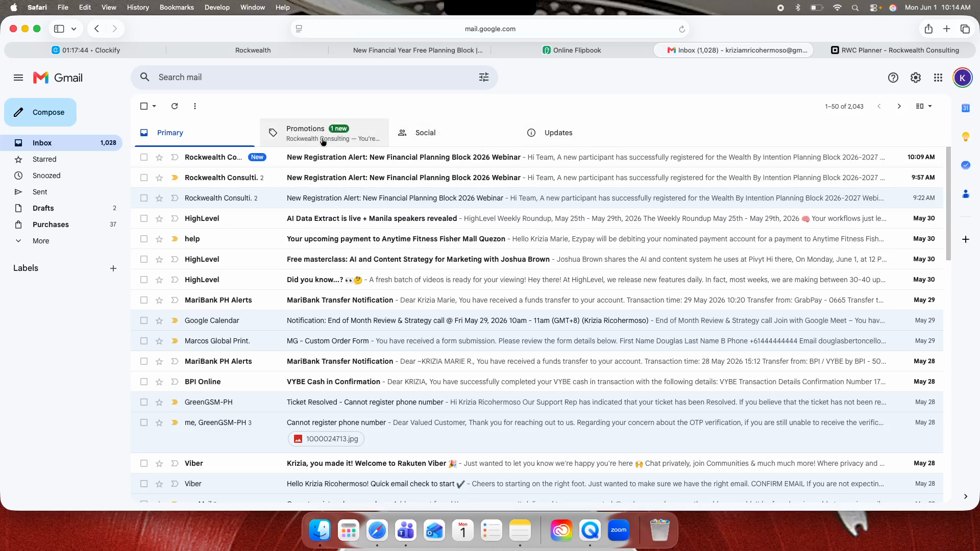Open search options filter icon
The width and height of the screenshot is (980, 551).
(x=484, y=77)
